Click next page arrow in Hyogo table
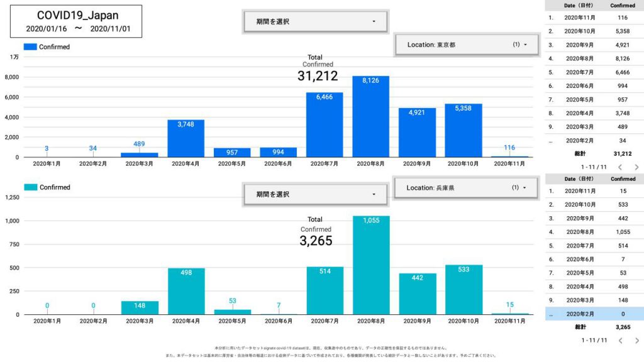Screen dimensions: 644x362 pos(636,340)
